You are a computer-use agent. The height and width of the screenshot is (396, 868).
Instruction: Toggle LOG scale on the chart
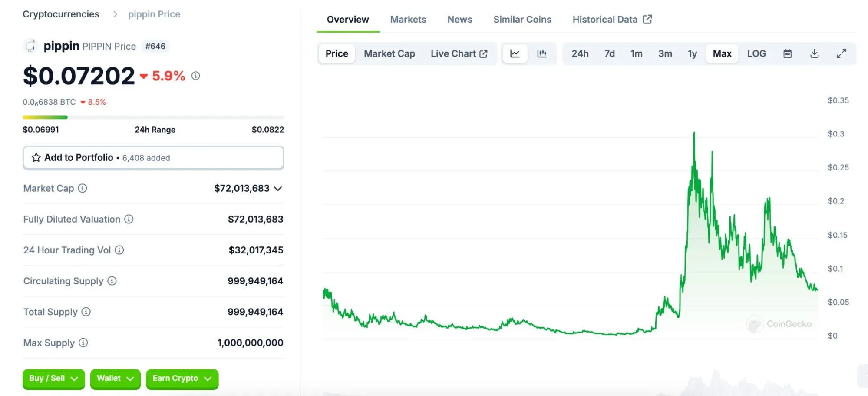[756, 53]
